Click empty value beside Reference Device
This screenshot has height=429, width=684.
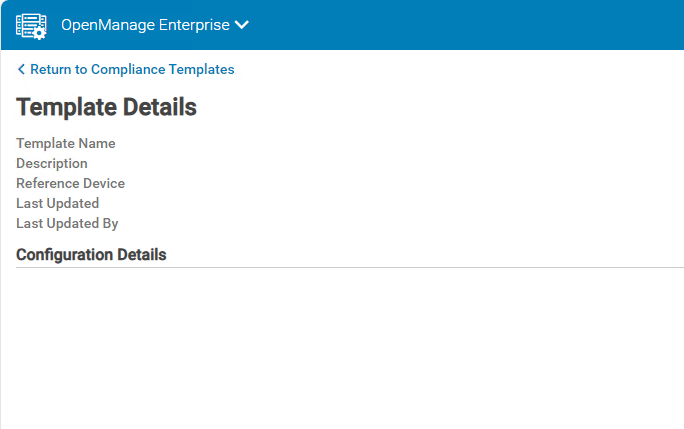[x=250, y=184]
